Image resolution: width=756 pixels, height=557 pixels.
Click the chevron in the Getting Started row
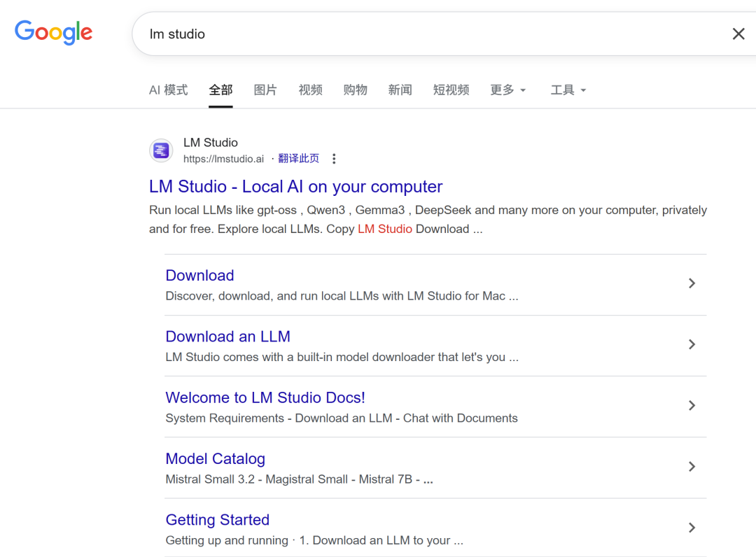click(692, 528)
